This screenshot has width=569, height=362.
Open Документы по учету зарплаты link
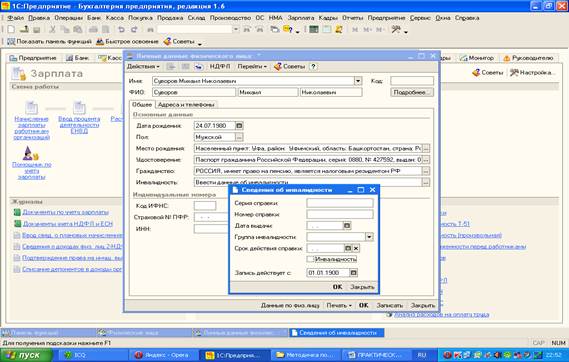point(66,212)
